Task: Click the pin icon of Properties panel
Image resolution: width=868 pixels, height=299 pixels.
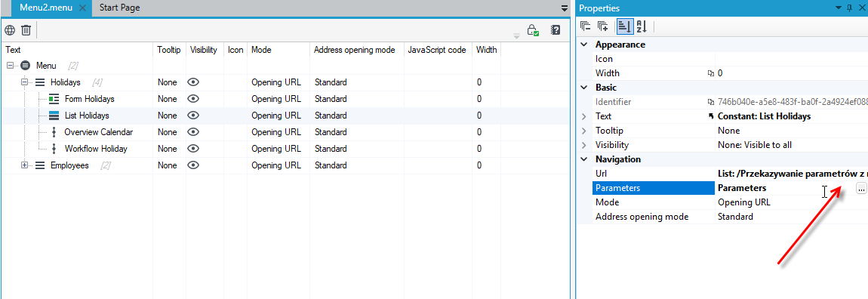Action: click(x=850, y=8)
